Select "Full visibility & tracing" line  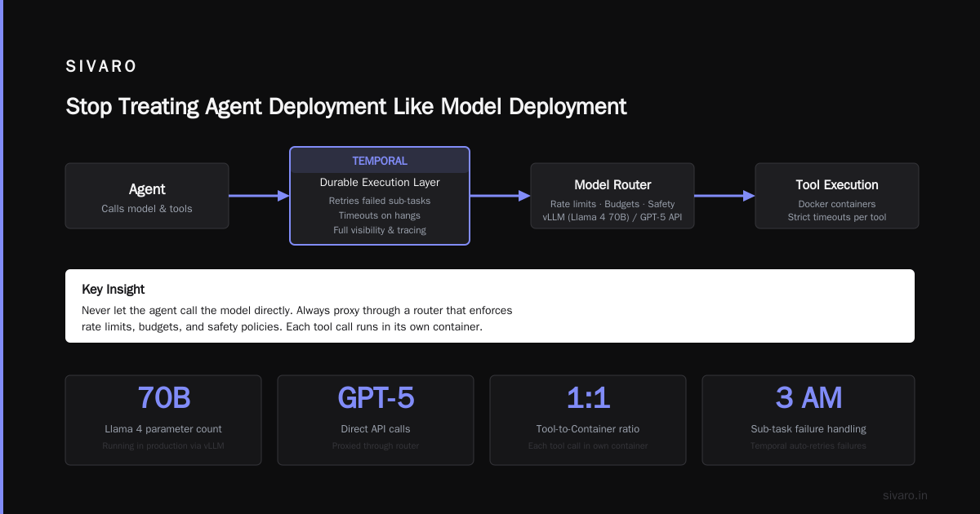(380, 230)
